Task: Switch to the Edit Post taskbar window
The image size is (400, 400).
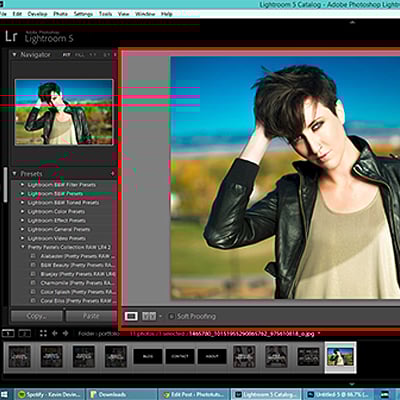Action: [194, 395]
